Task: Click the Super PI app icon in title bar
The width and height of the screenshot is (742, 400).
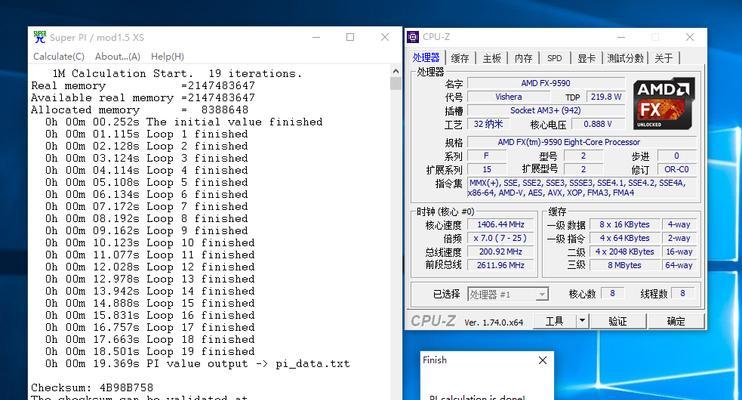Action: [40, 37]
